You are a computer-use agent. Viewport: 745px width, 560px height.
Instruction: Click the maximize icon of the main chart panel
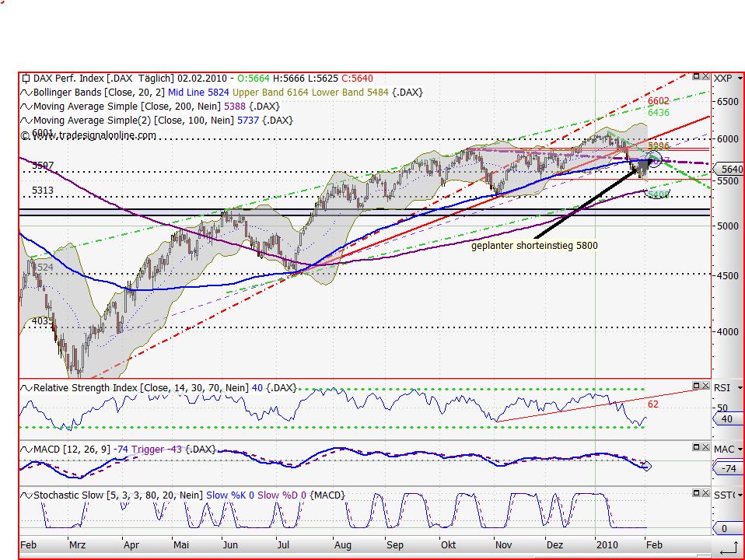coord(694,77)
